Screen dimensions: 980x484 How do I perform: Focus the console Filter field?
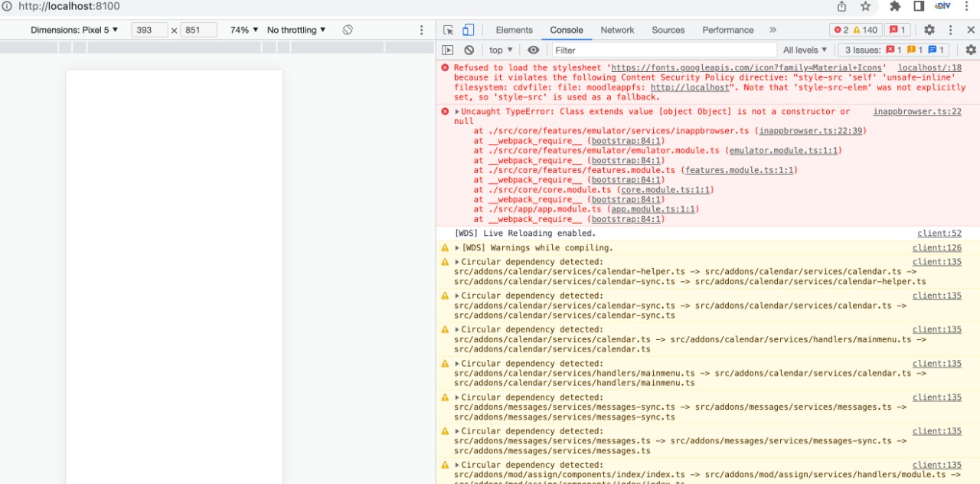coord(664,50)
